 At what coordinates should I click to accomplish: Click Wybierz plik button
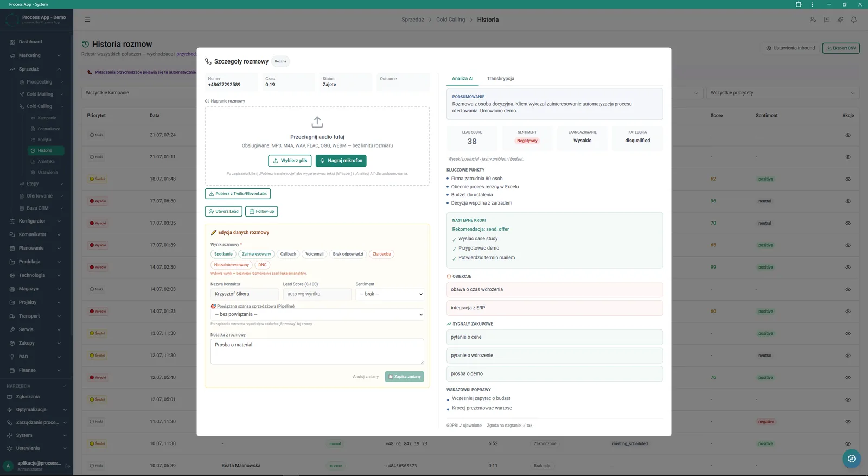point(290,161)
